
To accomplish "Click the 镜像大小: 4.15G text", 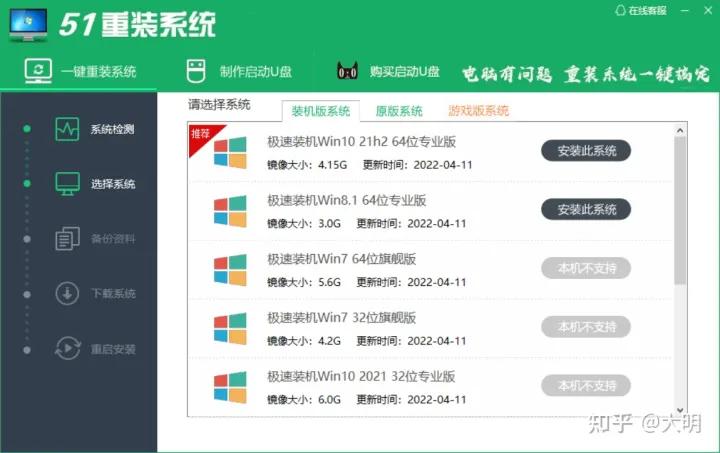I will pos(307,165).
